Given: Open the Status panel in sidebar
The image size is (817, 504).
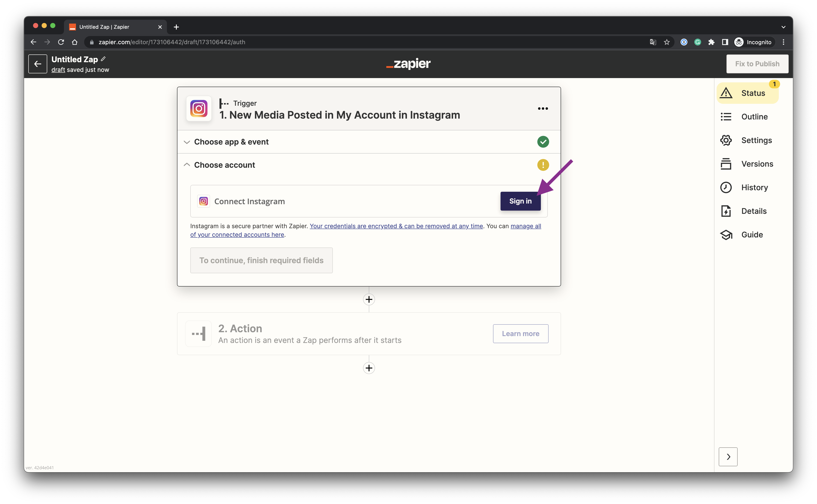Looking at the screenshot, I should pos(747,93).
